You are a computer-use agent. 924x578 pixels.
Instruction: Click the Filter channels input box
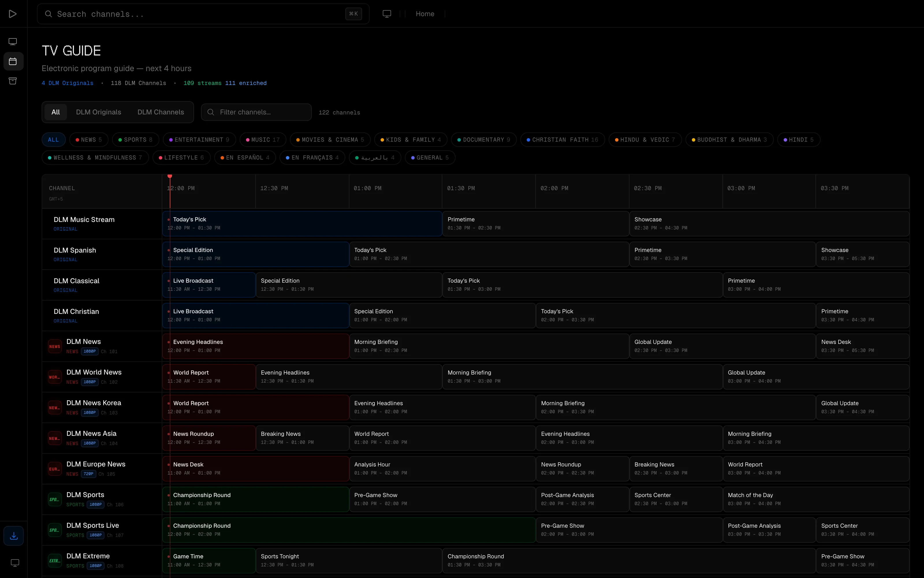tap(256, 112)
